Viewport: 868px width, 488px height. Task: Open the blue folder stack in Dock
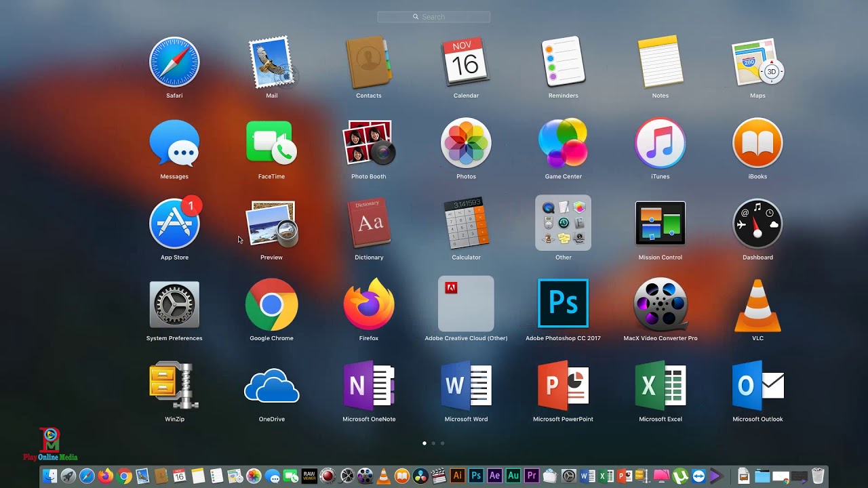click(x=762, y=476)
